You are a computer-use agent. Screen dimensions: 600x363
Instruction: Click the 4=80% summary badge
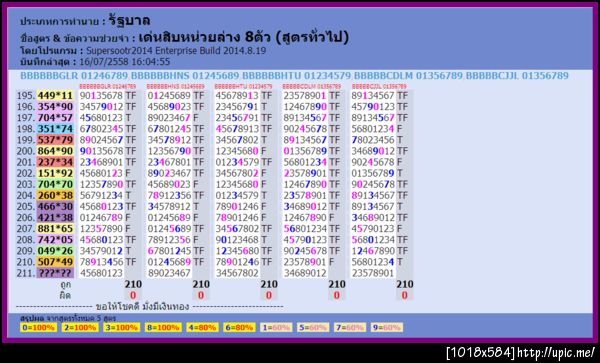202,327
